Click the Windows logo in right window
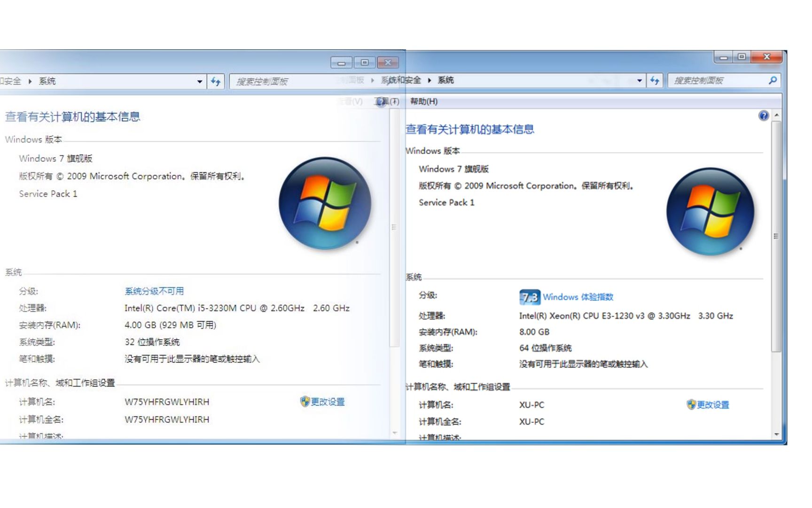The height and width of the screenshot is (508, 812). coord(710,212)
